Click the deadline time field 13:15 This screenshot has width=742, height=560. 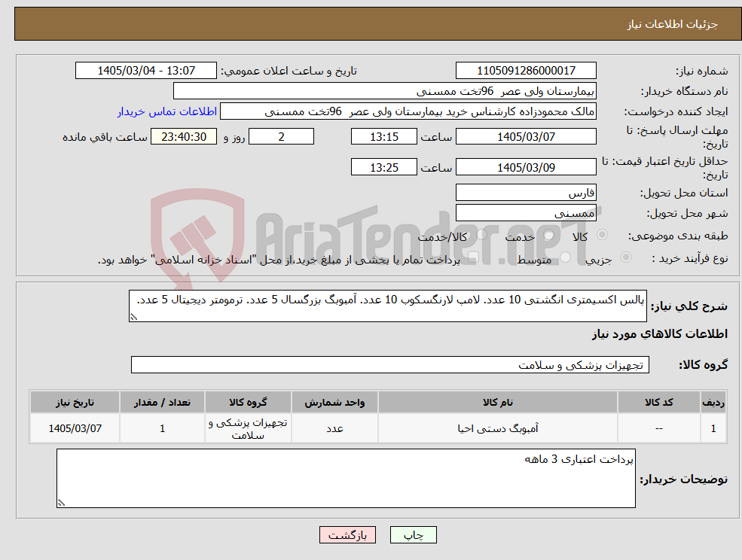(383, 137)
